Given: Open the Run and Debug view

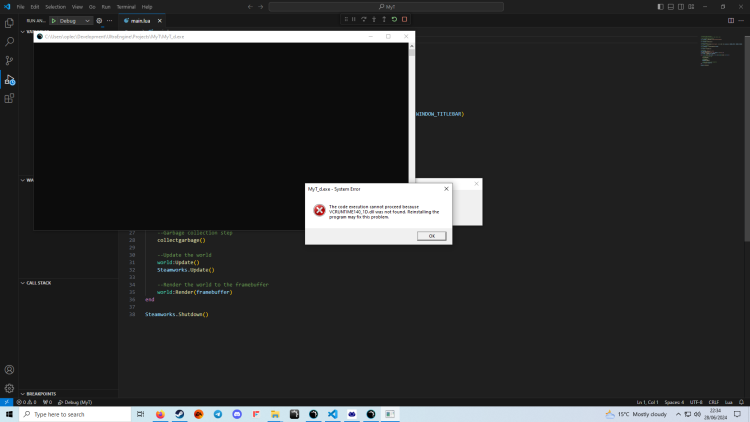Looking at the screenshot, I should tap(9, 79).
